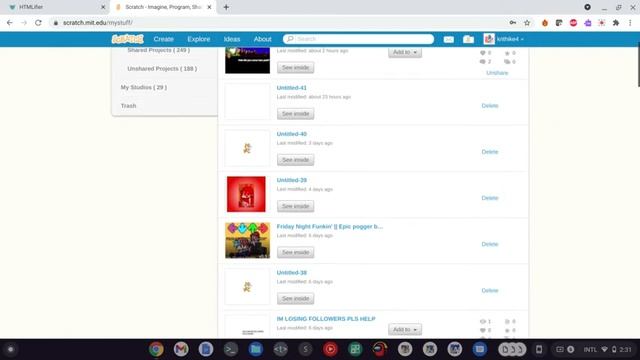The height and width of the screenshot is (360, 640).
Task: Open the My Stuff folder icon
Action: (x=468, y=39)
